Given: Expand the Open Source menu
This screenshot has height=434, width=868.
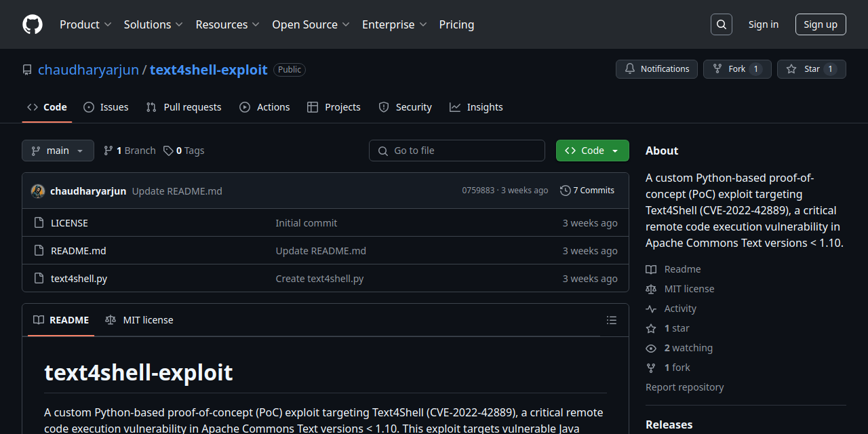Looking at the screenshot, I should pos(311,24).
